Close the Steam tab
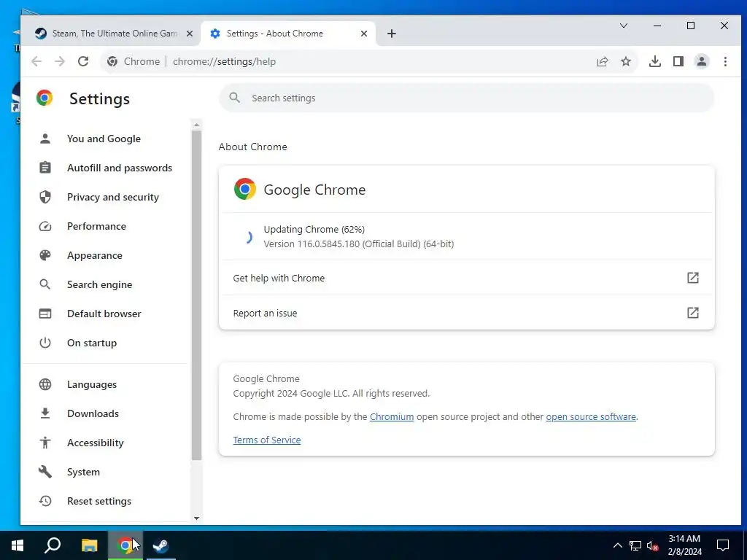Image resolution: width=747 pixels, height=560 pixels. click(190, 34)
